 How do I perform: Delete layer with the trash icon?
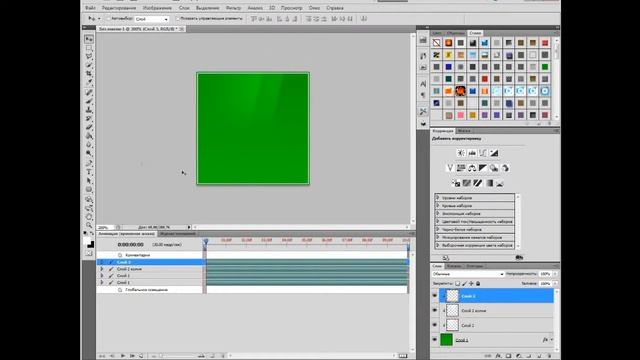click(549, 356)
